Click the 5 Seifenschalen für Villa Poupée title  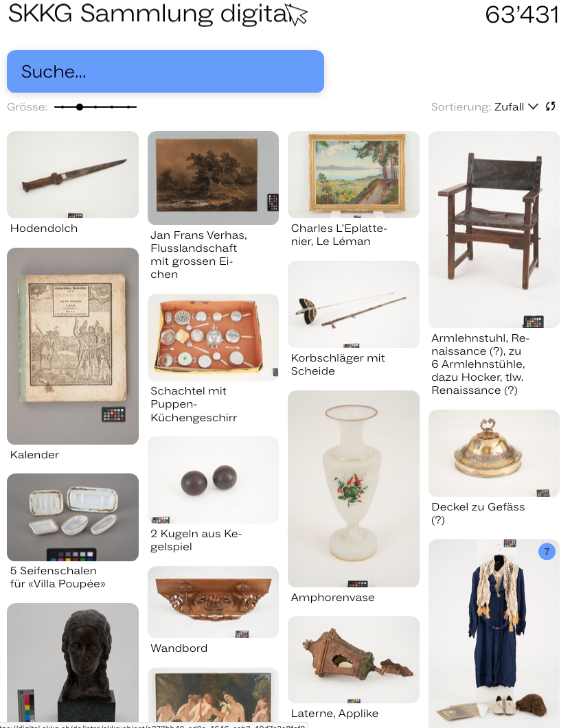[x=58, y=577]
